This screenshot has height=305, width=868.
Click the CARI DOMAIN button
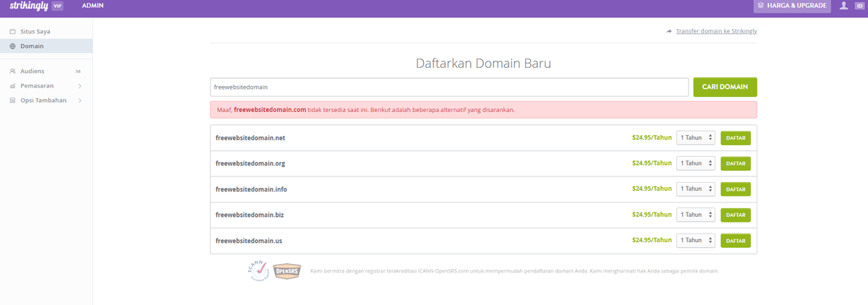coord(725,87)
